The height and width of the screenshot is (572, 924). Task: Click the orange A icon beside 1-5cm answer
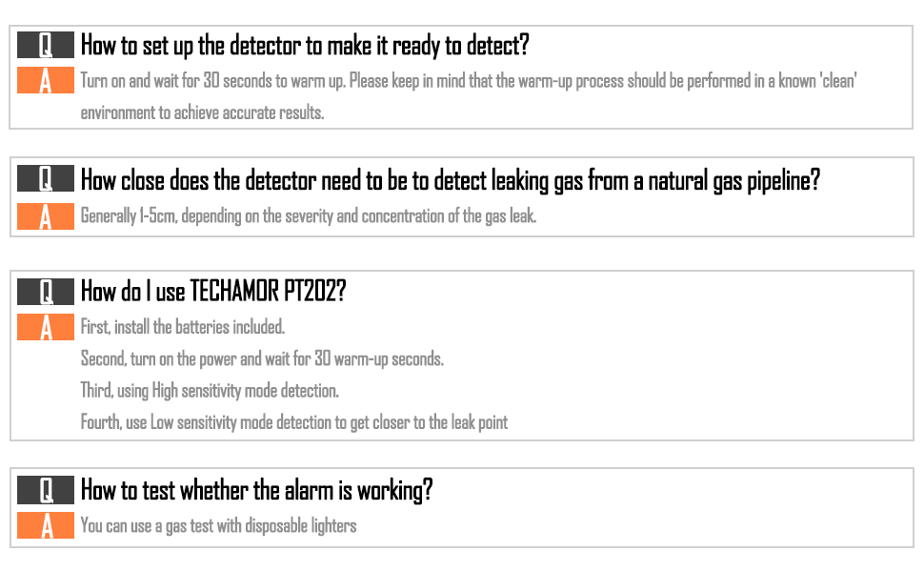coord(46,215)
